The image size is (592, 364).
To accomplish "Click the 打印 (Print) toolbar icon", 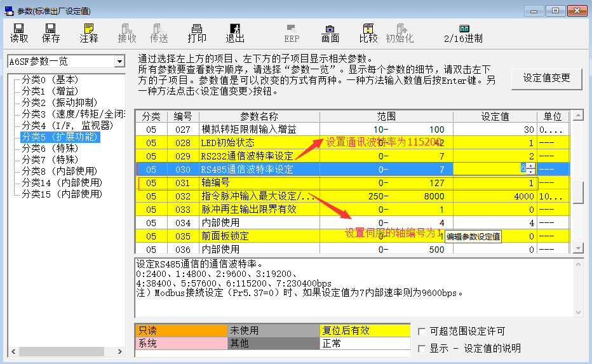I will [197, 33].
